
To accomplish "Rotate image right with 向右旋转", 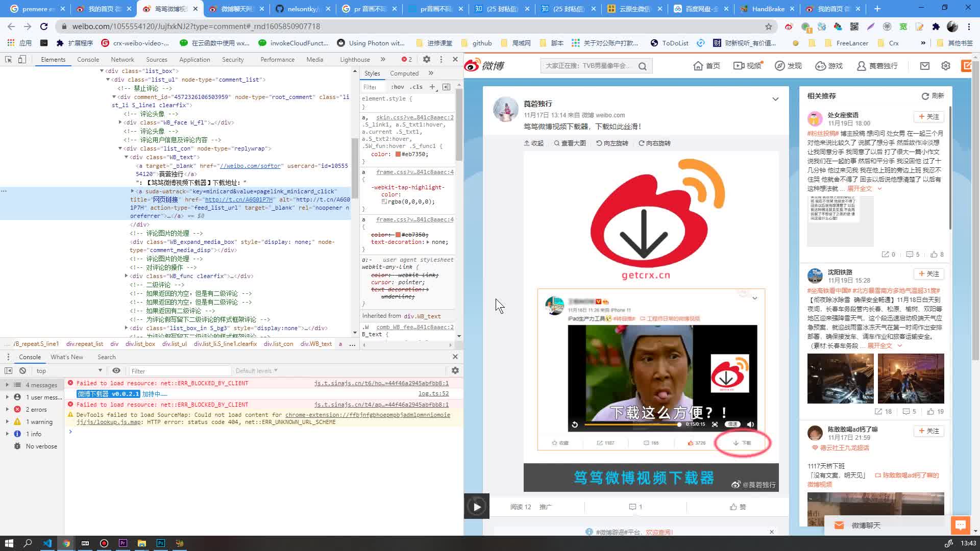I will coord(654,143).
